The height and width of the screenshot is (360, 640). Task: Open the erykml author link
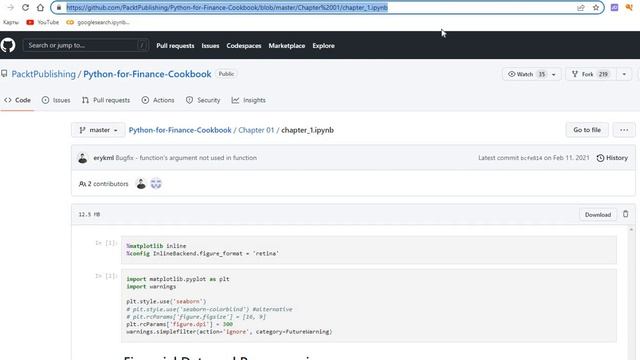[x=103, y=158]
